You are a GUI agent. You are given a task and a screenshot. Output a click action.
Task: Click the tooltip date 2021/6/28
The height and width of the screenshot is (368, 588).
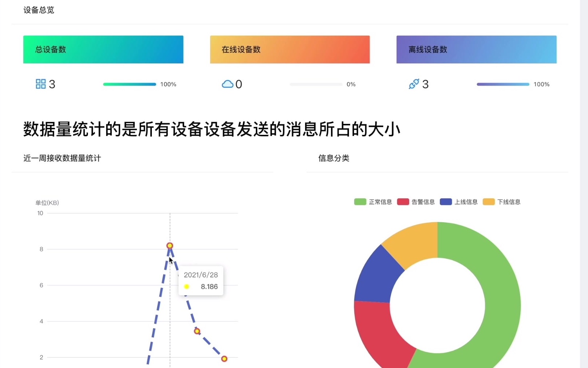click(201, 275)
